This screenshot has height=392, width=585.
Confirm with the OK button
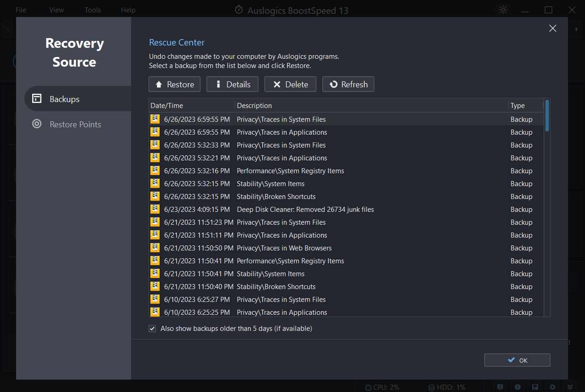pyautogui.click(x=517, y=360)
